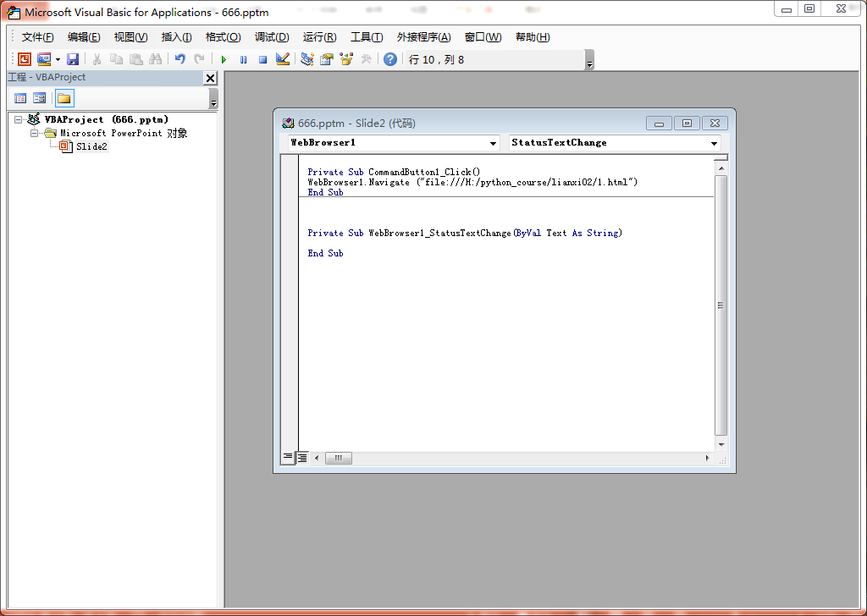This screenshot has width=867, height=616.
Task: Click the split bar above the code window's vertical scrollbar
Action: pyautogui.click(x=721, y=158)
